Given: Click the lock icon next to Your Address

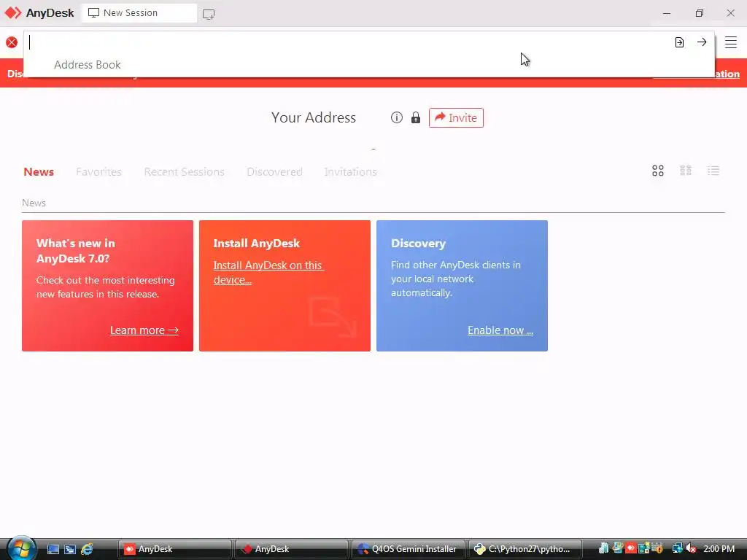Looking at the screenshot, I should [416, 117].
